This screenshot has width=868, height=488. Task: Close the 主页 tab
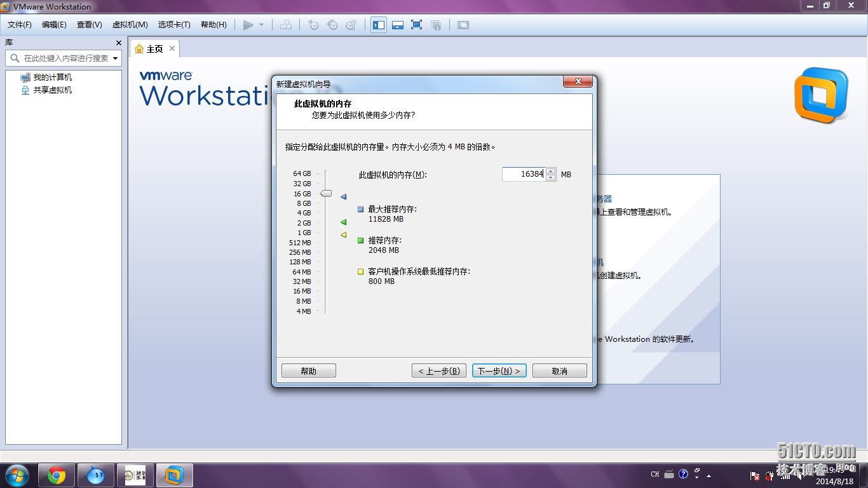pyautogui.click(x=172, y=48)
